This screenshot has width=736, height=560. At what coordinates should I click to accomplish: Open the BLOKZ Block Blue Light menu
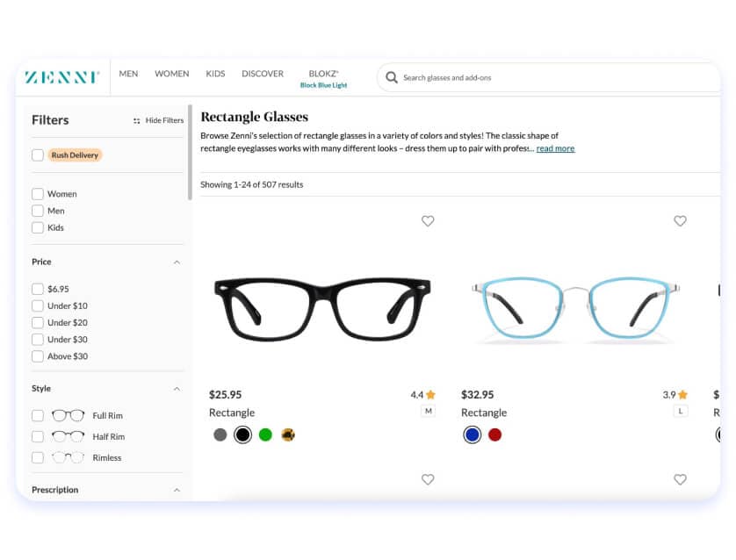(x=323, y=79)
